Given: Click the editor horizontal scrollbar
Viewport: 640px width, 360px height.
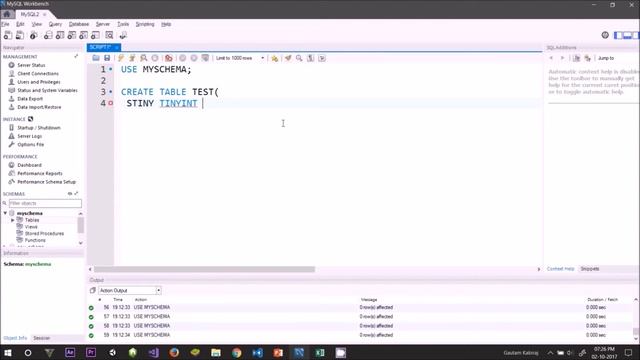Looking at the screenshot, I should (204, 269).
